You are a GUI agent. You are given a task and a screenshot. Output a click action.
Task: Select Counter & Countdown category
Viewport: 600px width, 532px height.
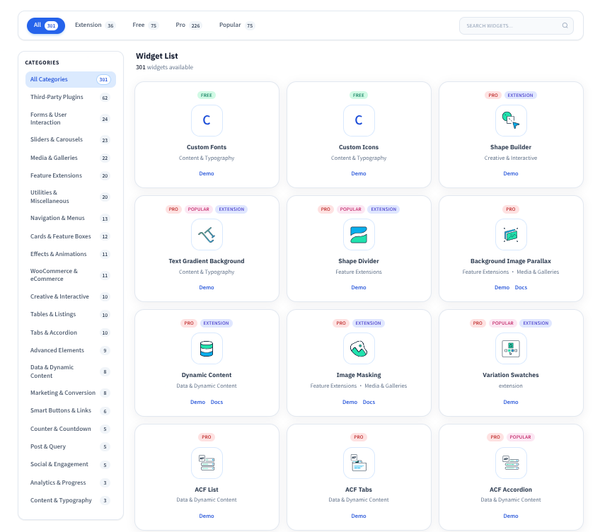tap(70, 429)
